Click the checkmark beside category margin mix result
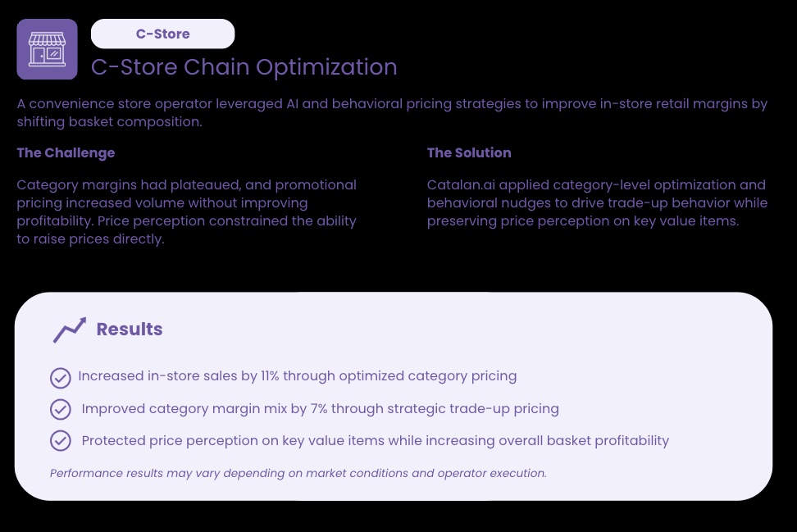Screen dimensions: 797x532 pos(60,409)
